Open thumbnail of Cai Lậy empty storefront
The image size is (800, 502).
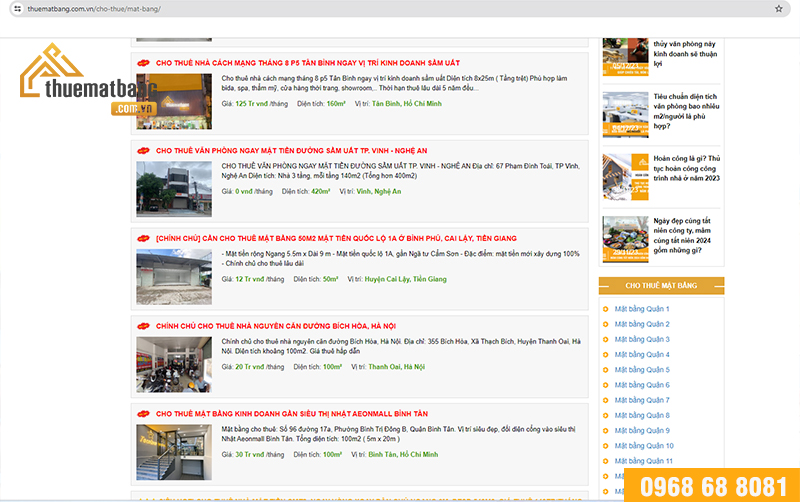pos(174,277)
